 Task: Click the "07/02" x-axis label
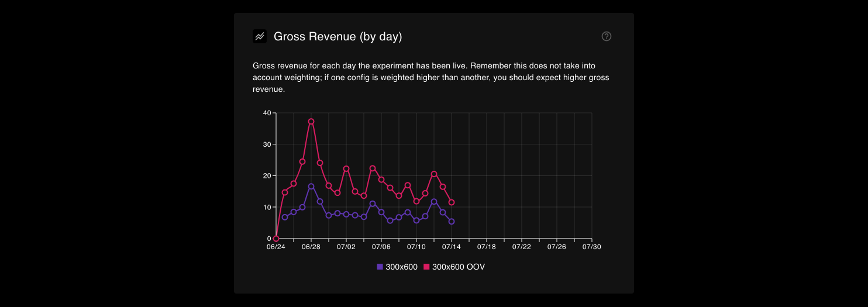(346, 247)
